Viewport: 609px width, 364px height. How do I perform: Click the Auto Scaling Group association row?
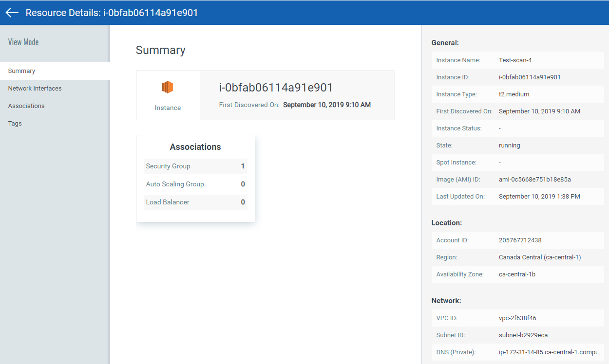pos(195,184)
